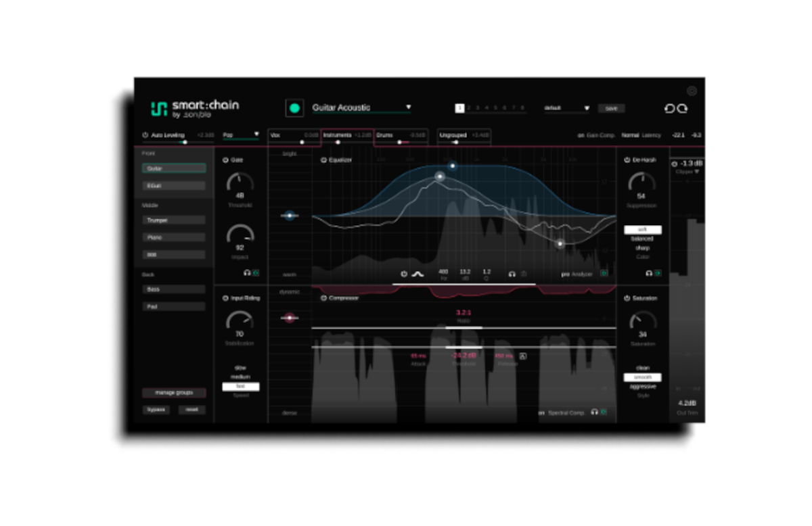Screen dimensions: 812x526
Task: Click the Analyzer green display icon
Action: [x=604, y=274]
